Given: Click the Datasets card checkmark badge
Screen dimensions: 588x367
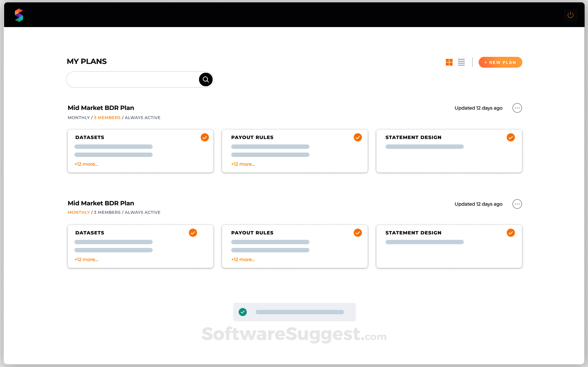Looking at the screenshot, I should [x=204, y=137].
